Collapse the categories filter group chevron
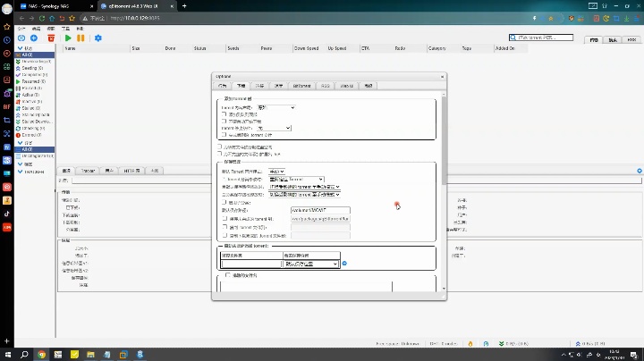The width and height of the screenshot is (644, 361). pyautogui.click(x=20, y=143)
